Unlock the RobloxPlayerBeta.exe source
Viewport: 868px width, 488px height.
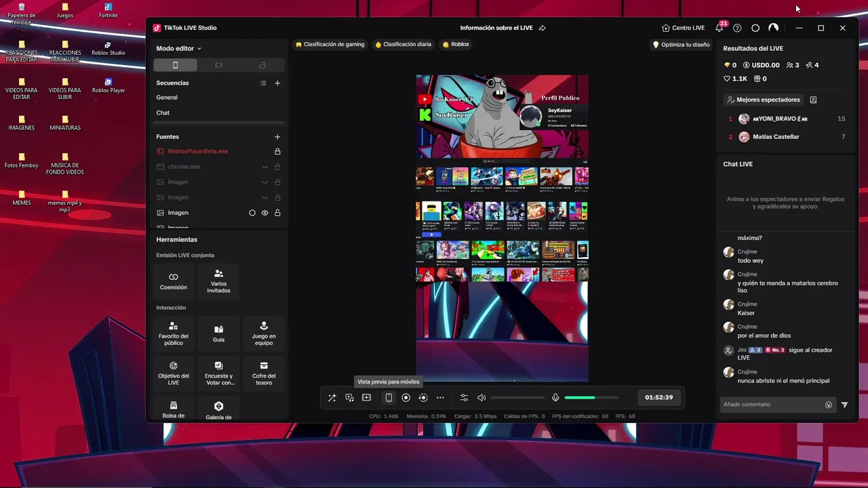[277, 151]
